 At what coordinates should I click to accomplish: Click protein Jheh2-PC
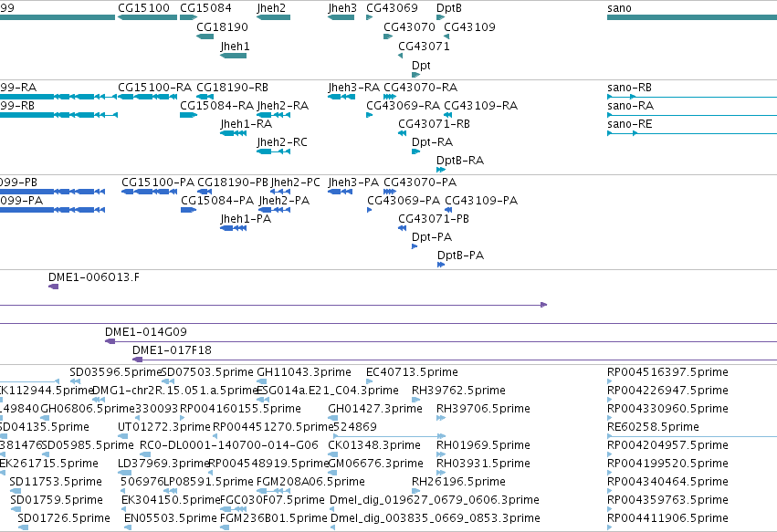pos(295,183)
